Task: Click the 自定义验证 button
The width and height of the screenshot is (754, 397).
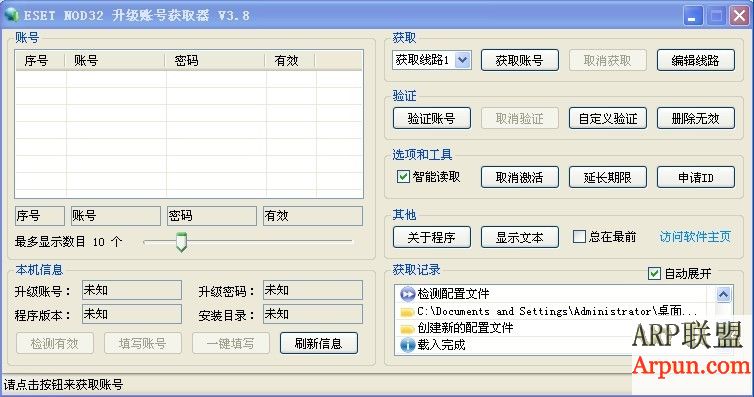Action: (608, 118)
